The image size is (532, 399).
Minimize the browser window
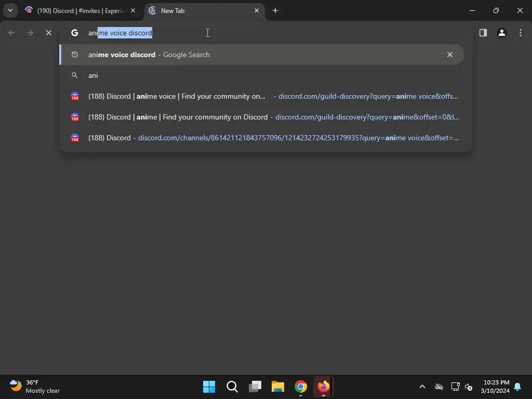472,10
